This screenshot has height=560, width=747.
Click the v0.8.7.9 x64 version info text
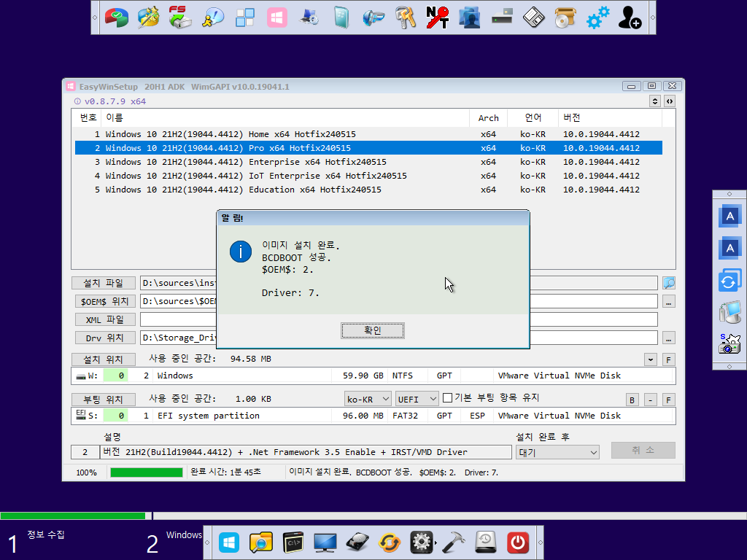(x=115, y=101)
